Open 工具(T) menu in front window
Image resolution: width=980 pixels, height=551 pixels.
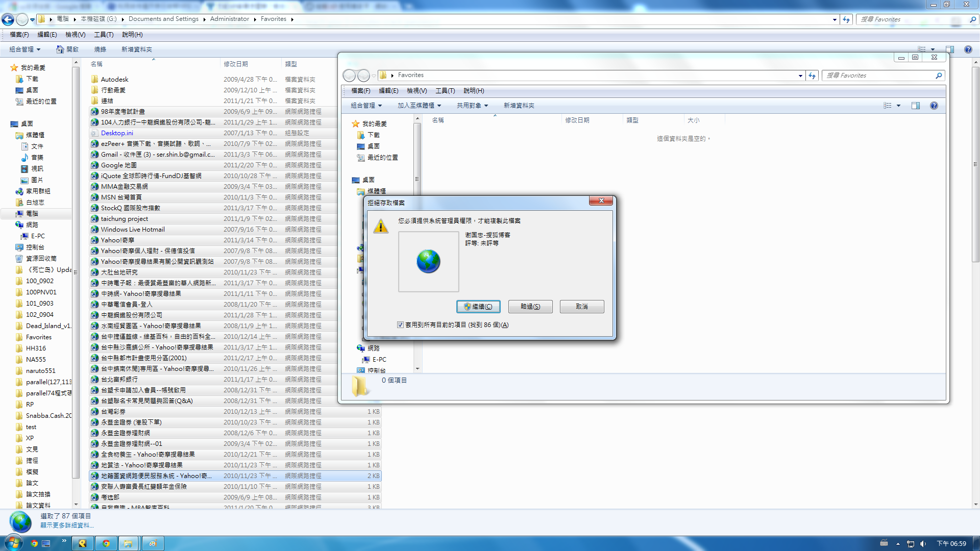(445, 91)
